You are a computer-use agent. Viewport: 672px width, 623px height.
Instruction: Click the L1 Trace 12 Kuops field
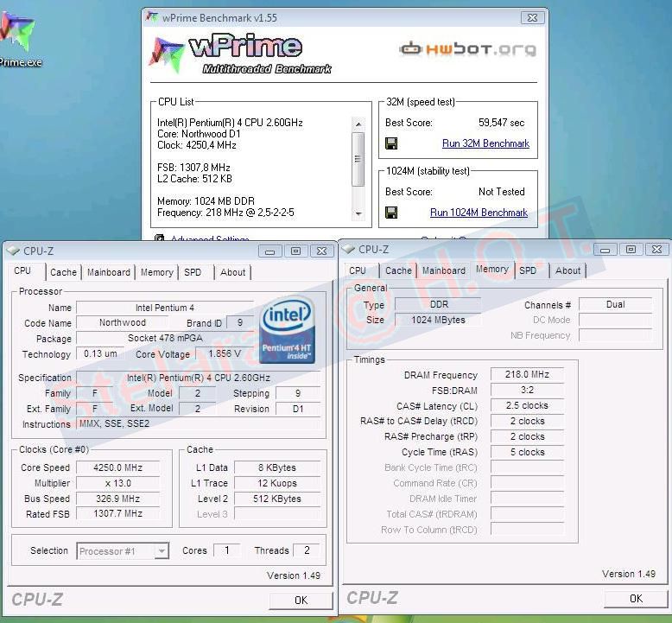coord(277,483)
